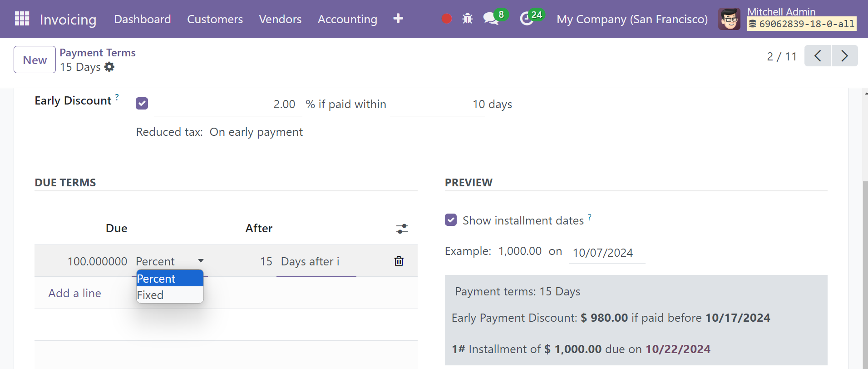Click the 2 / 11 record pager counter
This screenshot has width=868, height=369.
782,56
